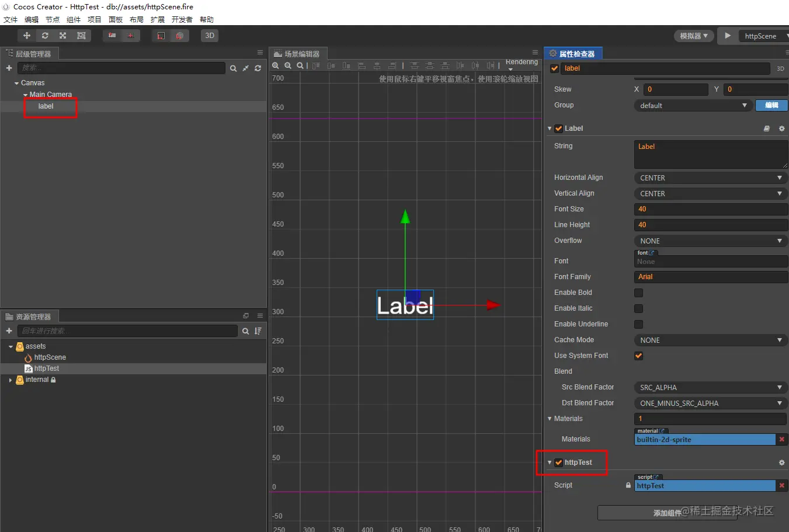Reset scene editor zoom
Image resolution: width=789 pixels, height=532 pixels.
click(300, 66)
